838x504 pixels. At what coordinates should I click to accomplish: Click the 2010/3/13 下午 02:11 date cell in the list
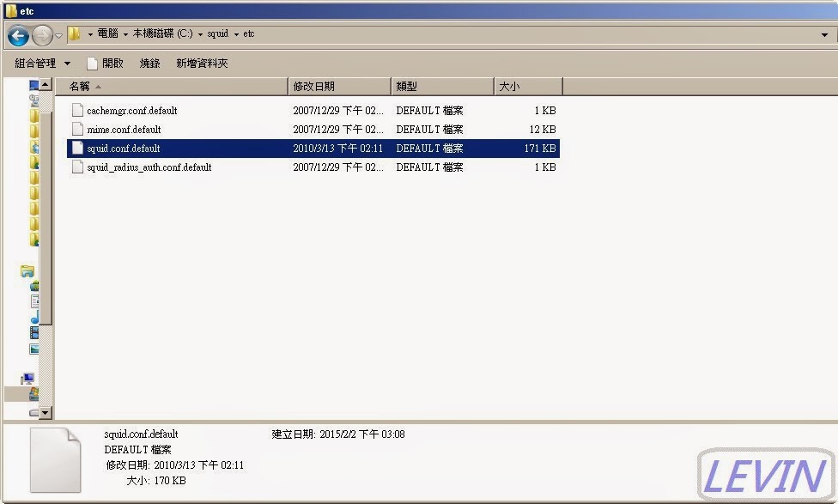click(x=337, y=148)
